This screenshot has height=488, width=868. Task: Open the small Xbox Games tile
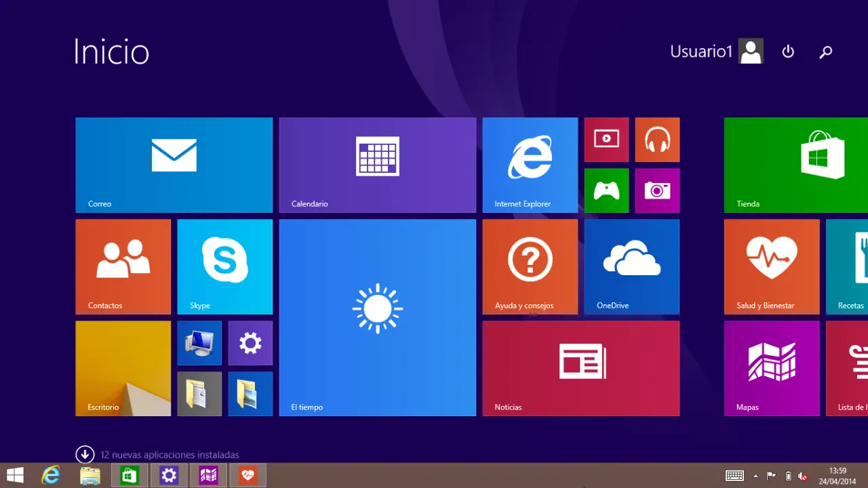[606, 190]
